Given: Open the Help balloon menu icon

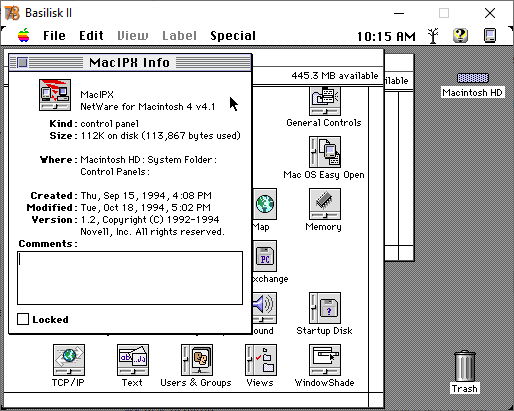Looking at the screenshot, I should click(x=460, y=35).
